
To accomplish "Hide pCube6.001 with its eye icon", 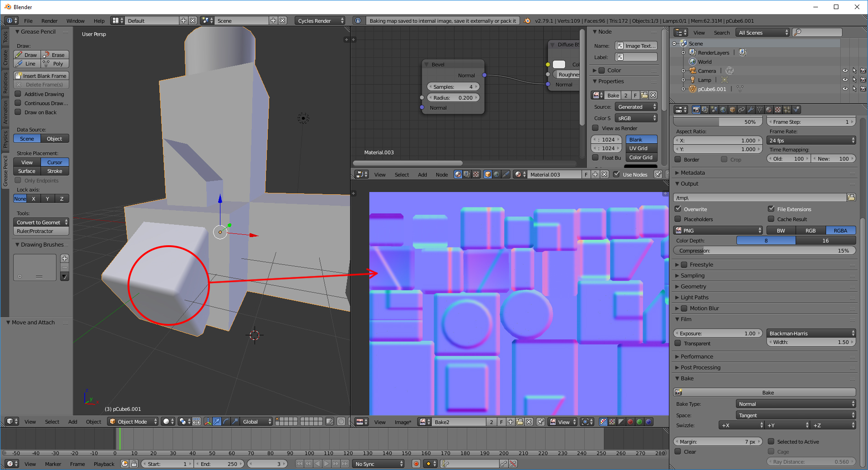I will [845, 89].
